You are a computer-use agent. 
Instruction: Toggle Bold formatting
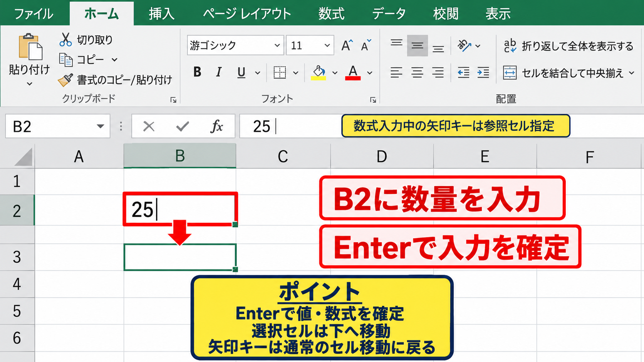click(197, 72)
